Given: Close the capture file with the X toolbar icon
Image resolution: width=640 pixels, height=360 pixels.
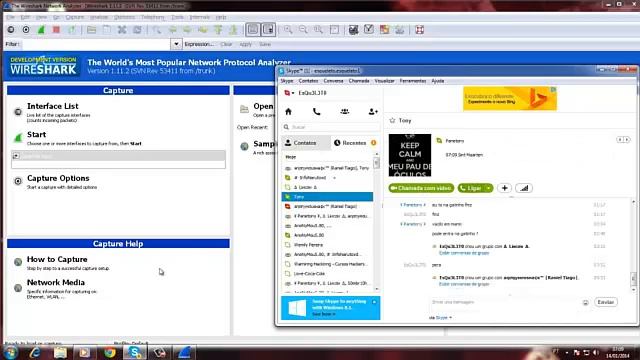Looking at the screenshot, I should pyautogui.click(x=122, y=30).
